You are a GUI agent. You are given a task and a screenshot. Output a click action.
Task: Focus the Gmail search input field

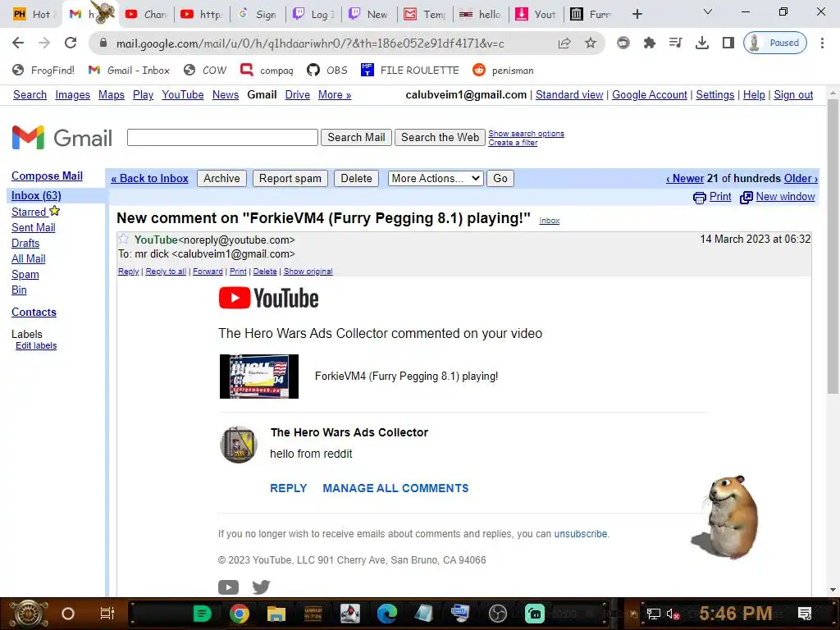tap(222, 138)
